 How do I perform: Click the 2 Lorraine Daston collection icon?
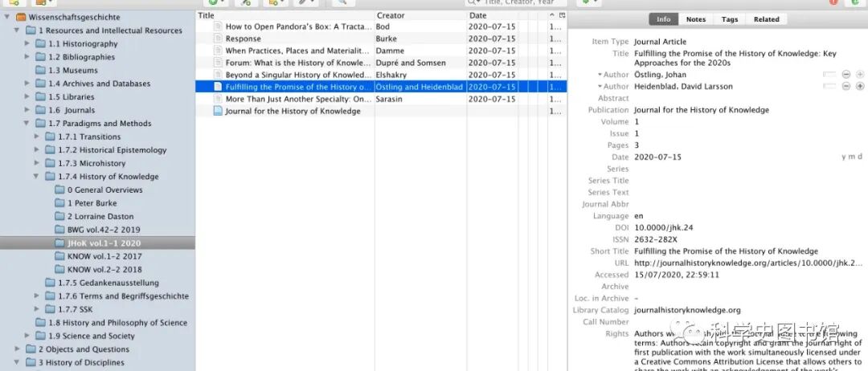click(x=59, y=216)
